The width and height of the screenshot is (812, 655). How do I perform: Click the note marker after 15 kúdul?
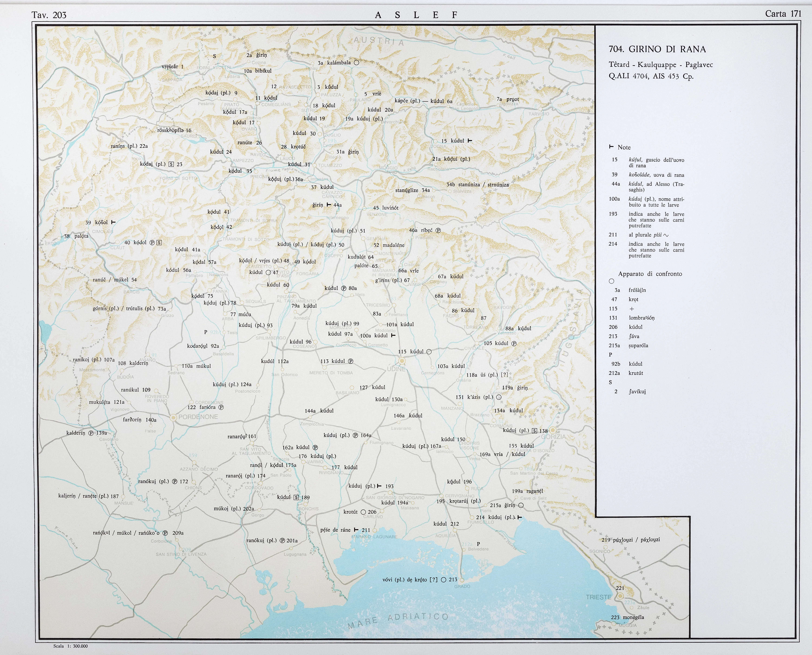[470, 141]
